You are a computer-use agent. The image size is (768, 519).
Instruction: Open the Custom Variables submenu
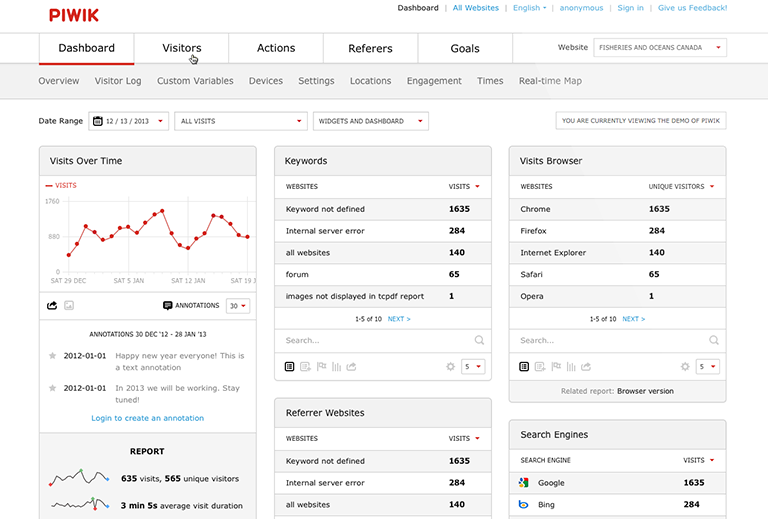195,81
